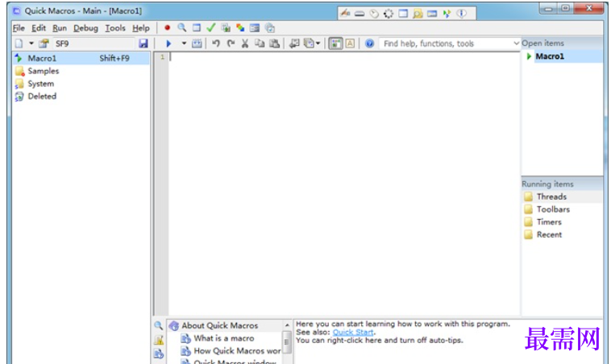
Task: Click the Undo arrow icon
Action: [216, 43]
